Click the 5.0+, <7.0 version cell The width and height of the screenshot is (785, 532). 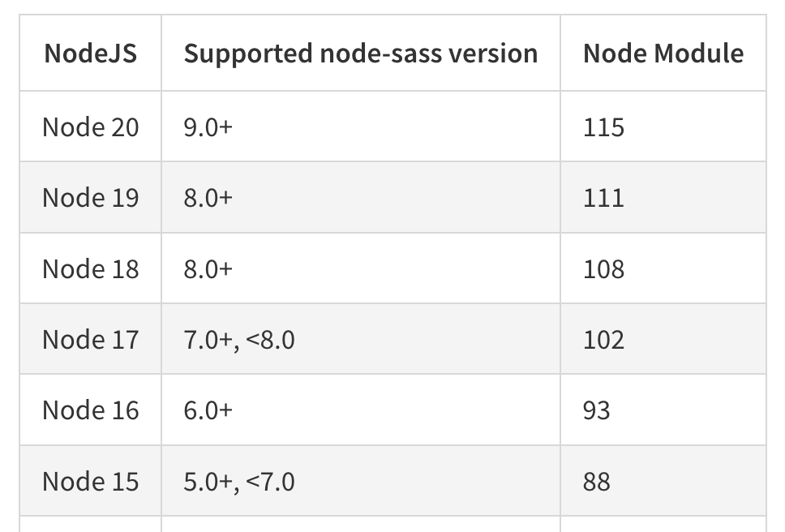click(x=360, y=481)
